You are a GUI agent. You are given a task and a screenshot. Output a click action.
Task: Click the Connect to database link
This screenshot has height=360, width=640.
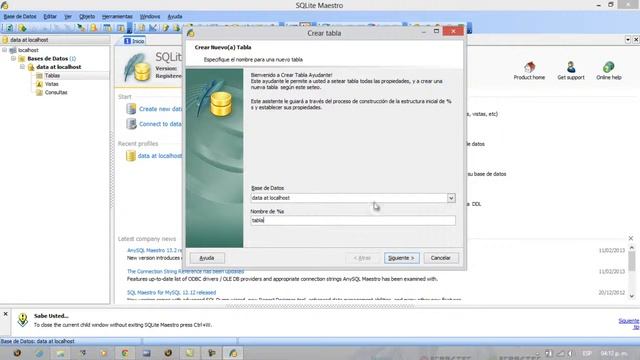160,124
